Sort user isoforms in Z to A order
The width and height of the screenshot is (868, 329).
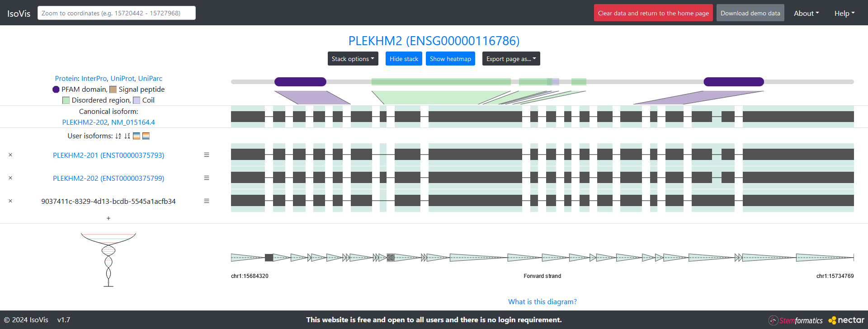pos(127,136)
